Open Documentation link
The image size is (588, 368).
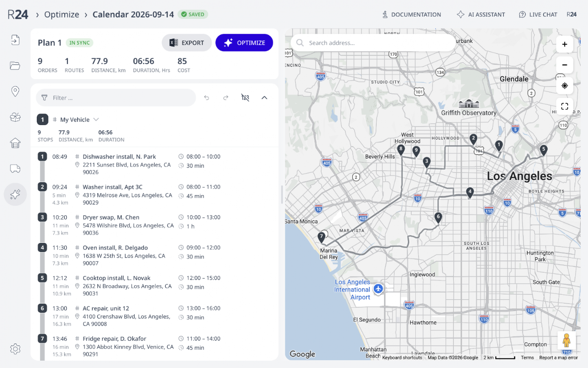tap(411, 15)
